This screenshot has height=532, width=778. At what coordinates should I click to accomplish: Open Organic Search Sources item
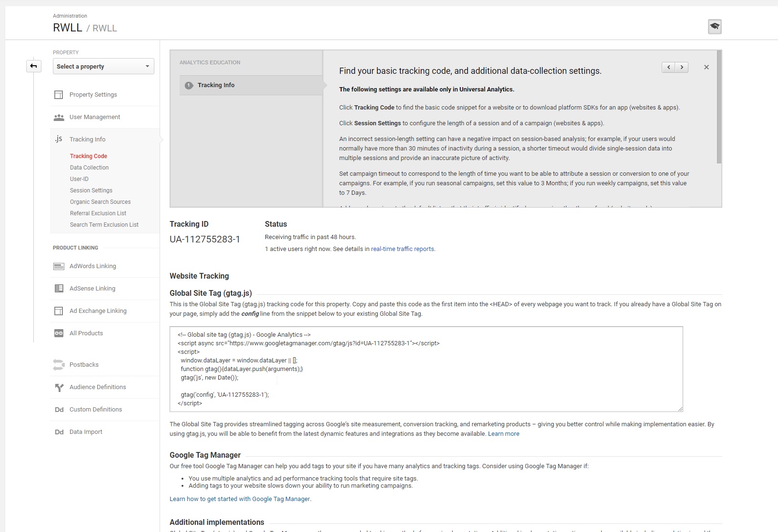100,202
